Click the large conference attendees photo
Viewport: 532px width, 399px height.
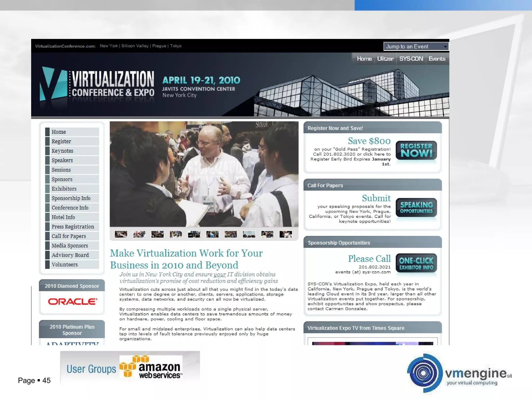coord(204,174)
